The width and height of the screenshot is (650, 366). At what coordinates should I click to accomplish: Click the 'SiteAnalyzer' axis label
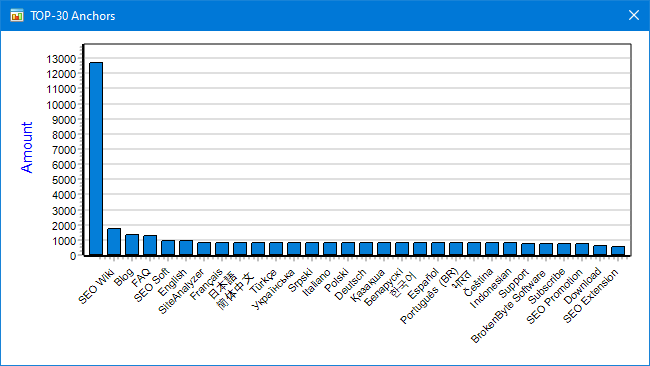[181, 291]
